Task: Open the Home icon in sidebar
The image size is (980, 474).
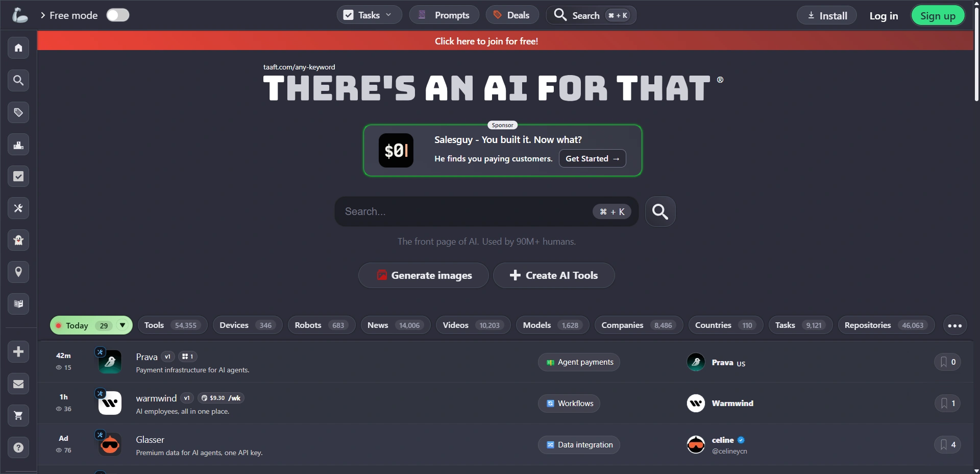Action: tap(18, 48)
